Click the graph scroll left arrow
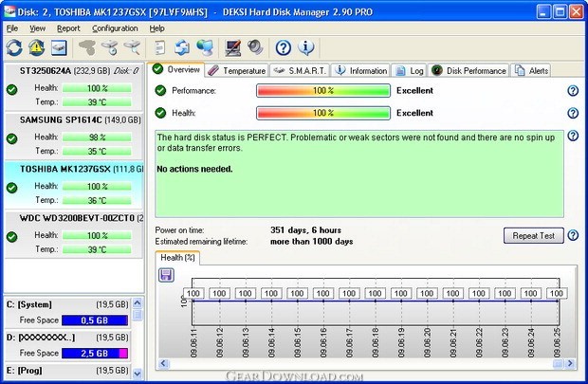This screenshot has height=384, width=588. (163, 363)
